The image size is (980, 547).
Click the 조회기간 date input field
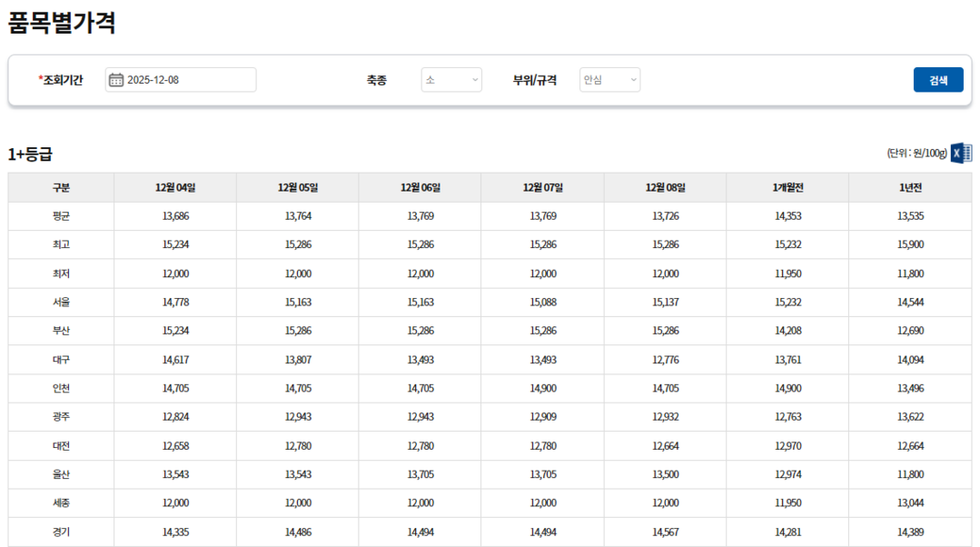189,80
